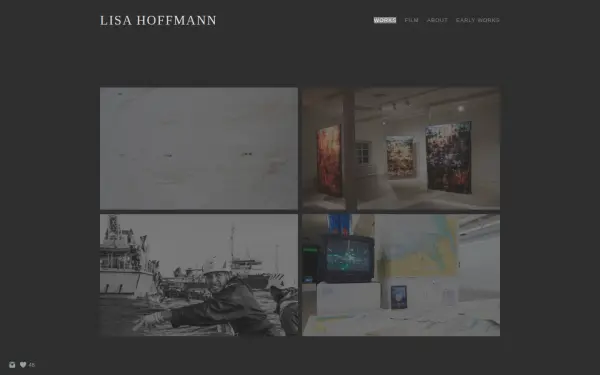This screenshot has width=600, height=375.
Task: Open the Works menu item
Action: point(385,20)
